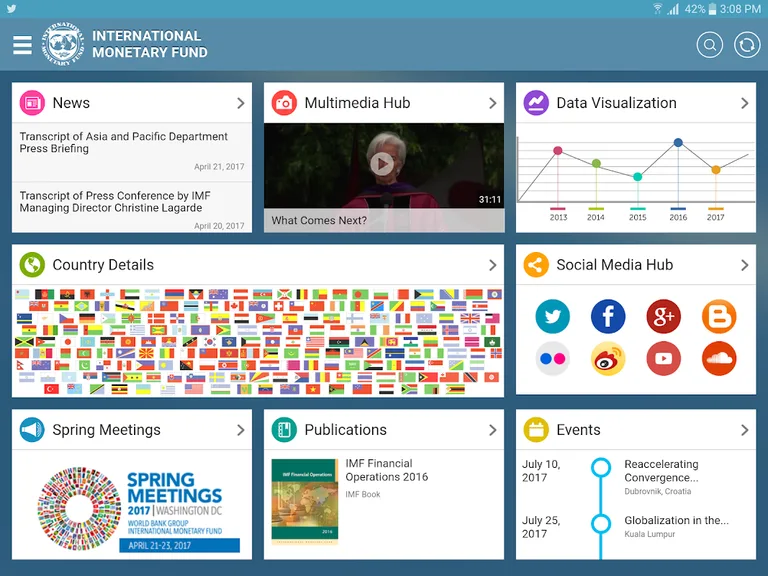Open the Flickr social icon
Viewport: 768px width, 576px height.
click(x=552, y=359)
